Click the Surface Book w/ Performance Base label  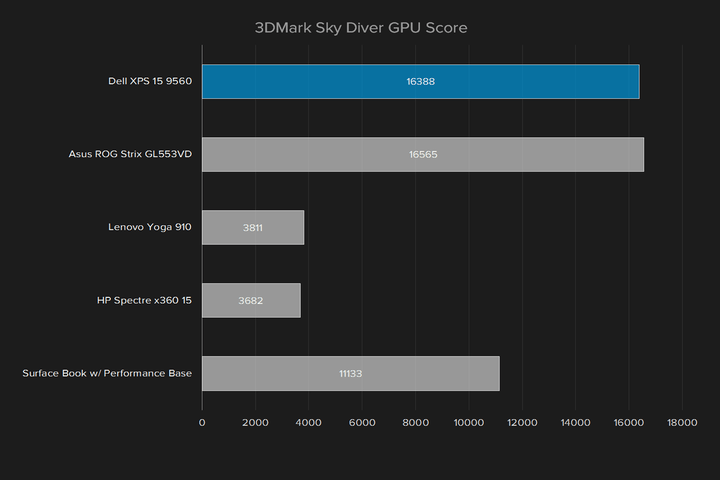[107, 373]
